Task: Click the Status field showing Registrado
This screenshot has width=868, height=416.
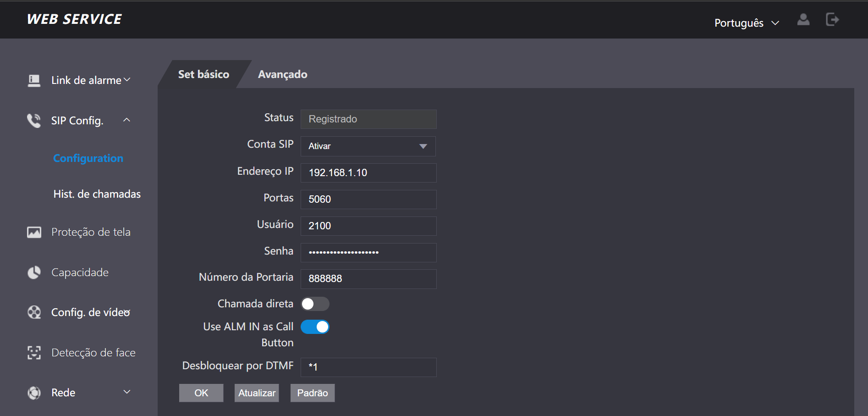Action: pos(368,119)
